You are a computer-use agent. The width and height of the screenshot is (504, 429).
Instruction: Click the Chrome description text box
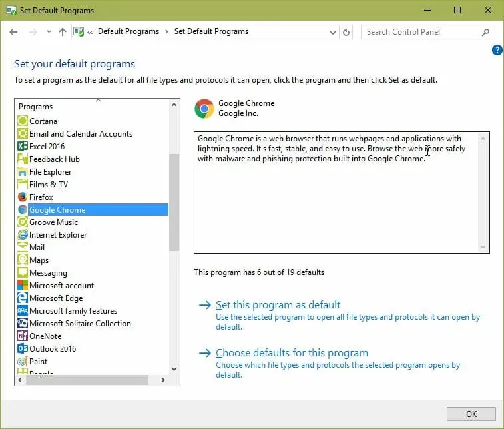click(342, 193)
